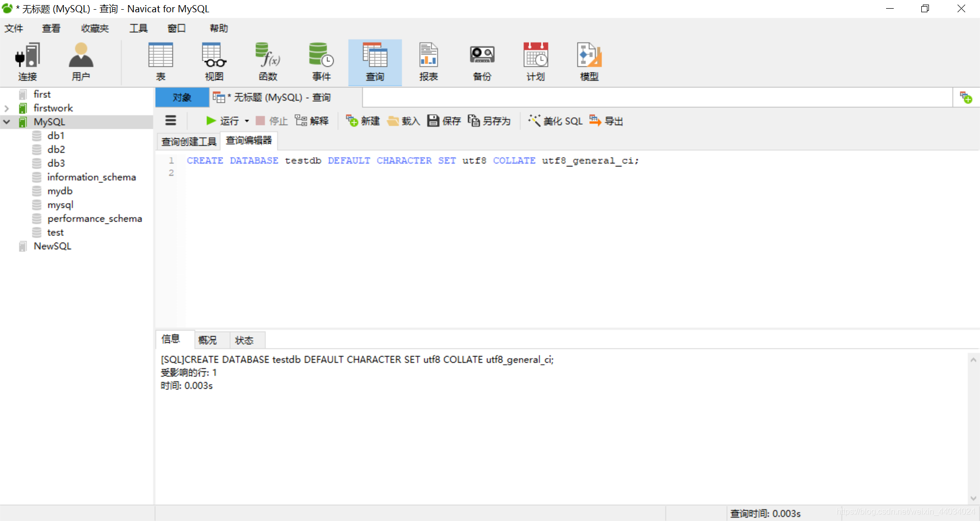
Task: Select information_schema database
Action: (91, 177)
